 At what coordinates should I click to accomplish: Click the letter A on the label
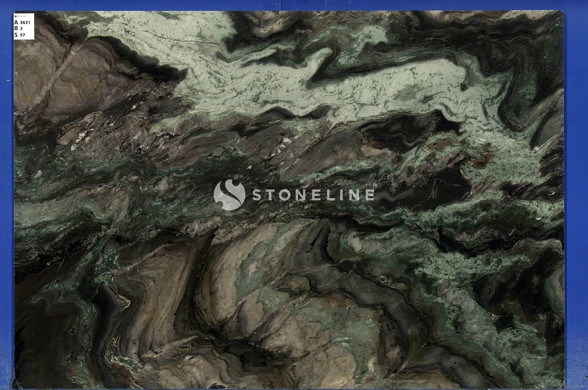tap(16, 22)
